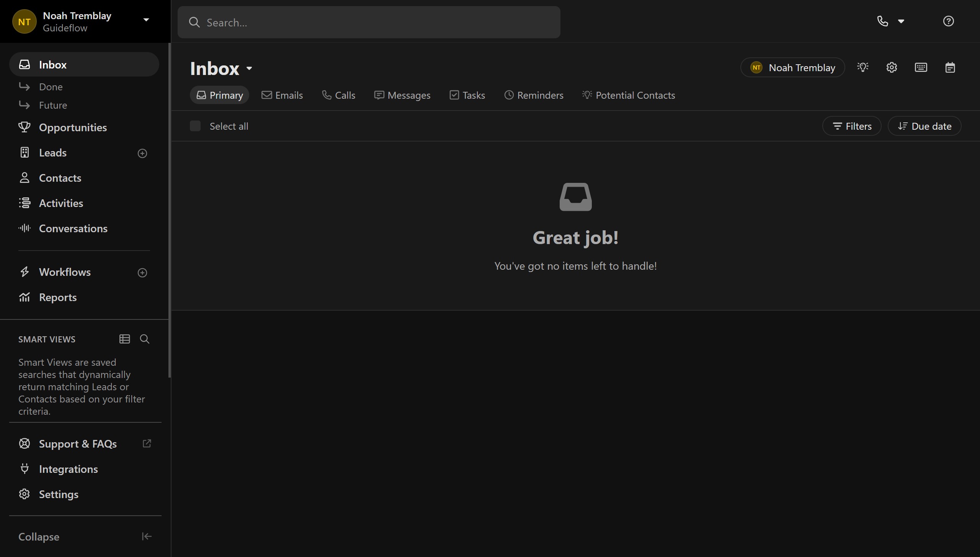The image size is (980, 557).
Task: Select the Primary tab
Action: (x=219, y=95)
